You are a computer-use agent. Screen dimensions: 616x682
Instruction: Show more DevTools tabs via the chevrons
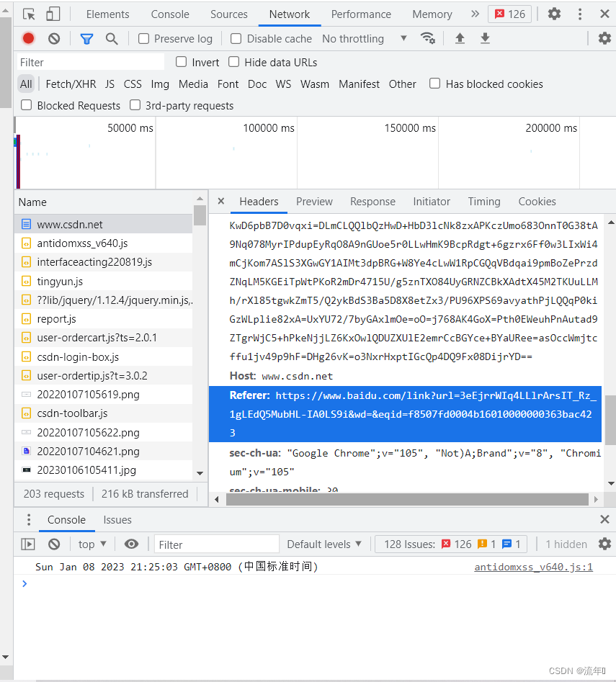475,14
